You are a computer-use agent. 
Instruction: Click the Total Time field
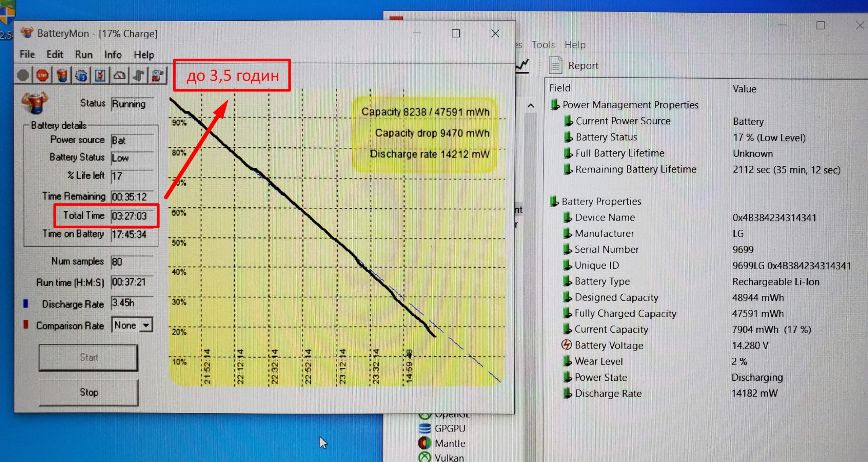[132, 216]
